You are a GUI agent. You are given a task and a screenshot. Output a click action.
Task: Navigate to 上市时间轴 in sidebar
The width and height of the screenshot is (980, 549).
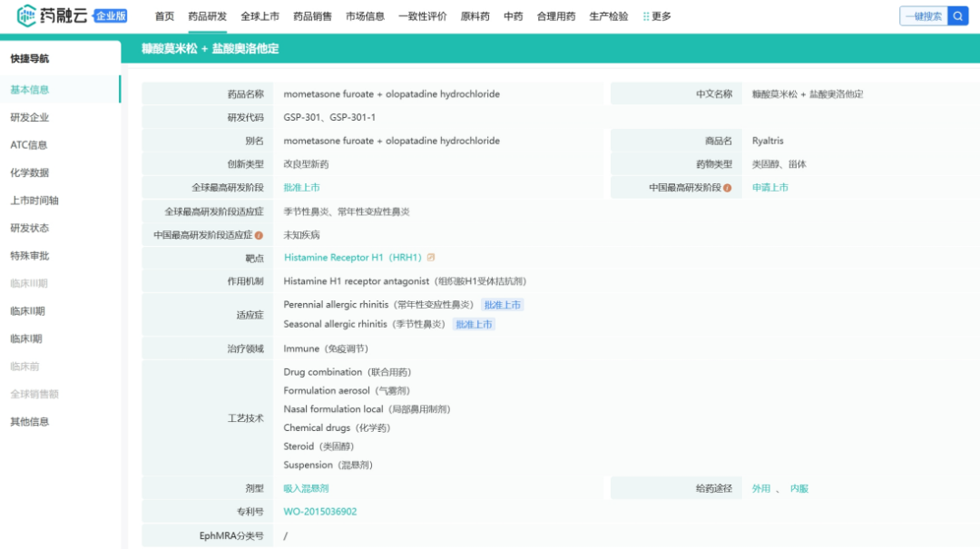(x=34, y=201)
